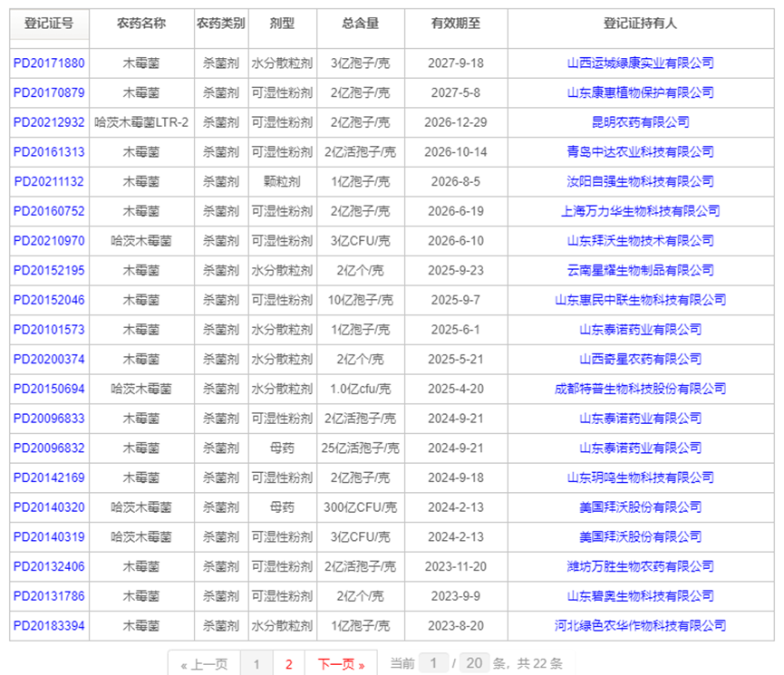This screenshot has height=675, width=784.
Task: Open holder 潍坊万胜生物农药有限公司
Action: click(x=641, y=566)
